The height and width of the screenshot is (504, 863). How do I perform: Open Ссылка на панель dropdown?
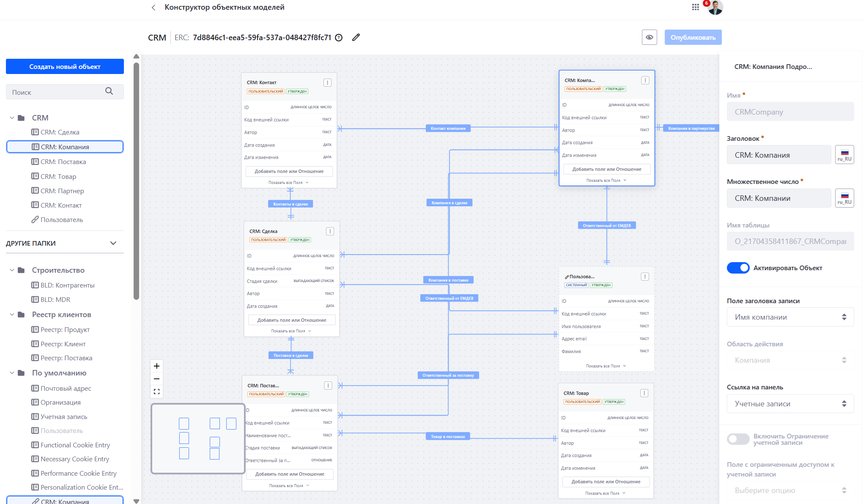click(x=790, y=404)
